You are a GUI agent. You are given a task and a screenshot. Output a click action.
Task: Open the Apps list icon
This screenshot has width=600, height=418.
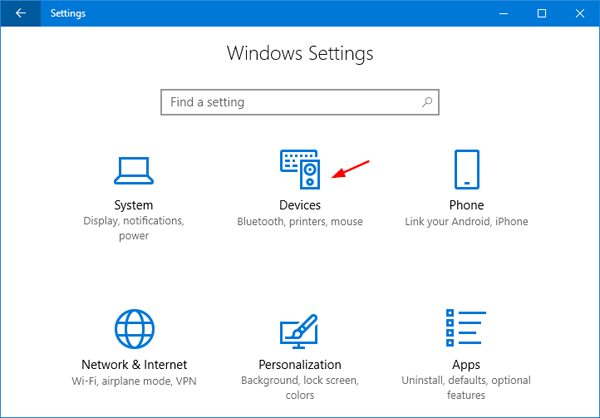pos(466,328)
